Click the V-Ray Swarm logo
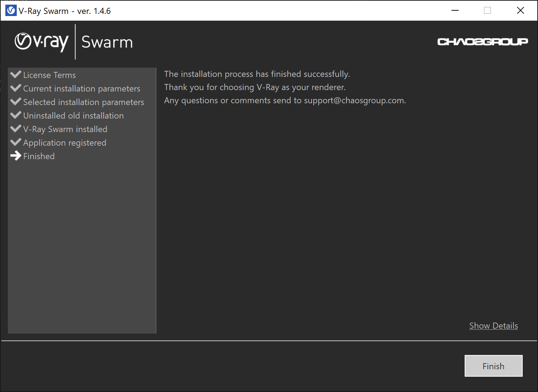Screen dimensions: 538x392 tap(73, 42)
